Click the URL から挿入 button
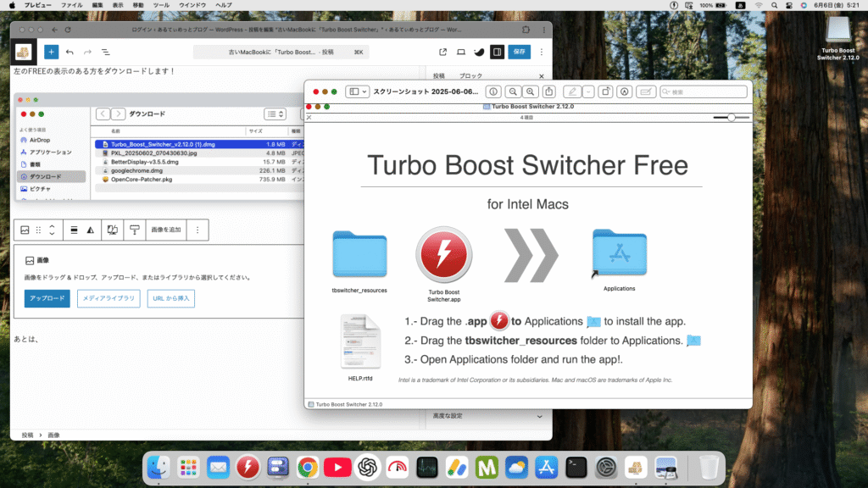The image size is (868, 488). click(171, 298)
